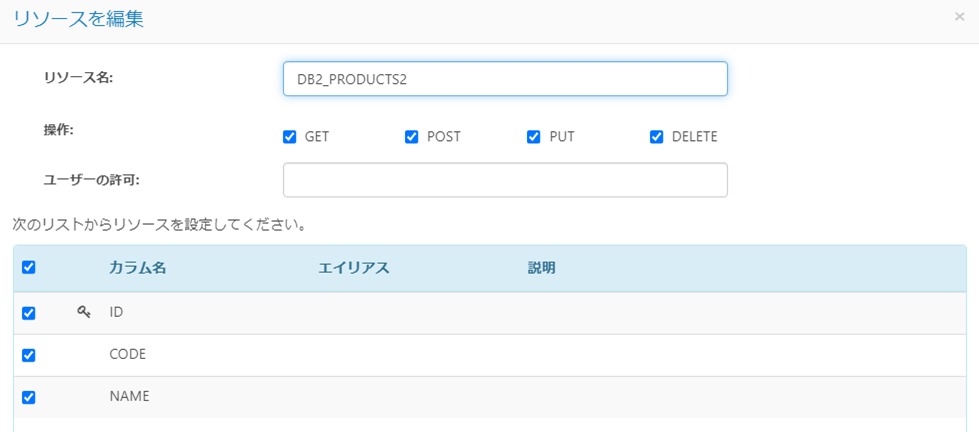Screen dimensions: 979x432
Task: Uncheck the DELETE operation checkbox
Action: click(657, 137)
